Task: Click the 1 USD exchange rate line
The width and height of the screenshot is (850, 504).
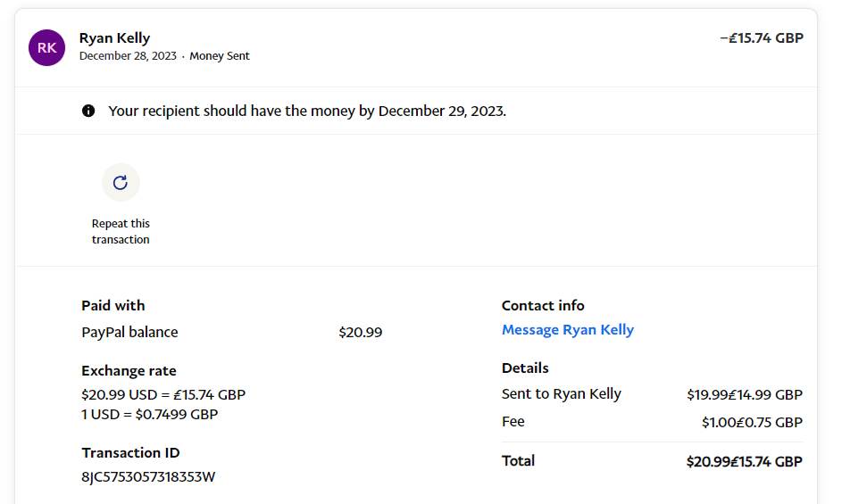Action: coord(149,414)
